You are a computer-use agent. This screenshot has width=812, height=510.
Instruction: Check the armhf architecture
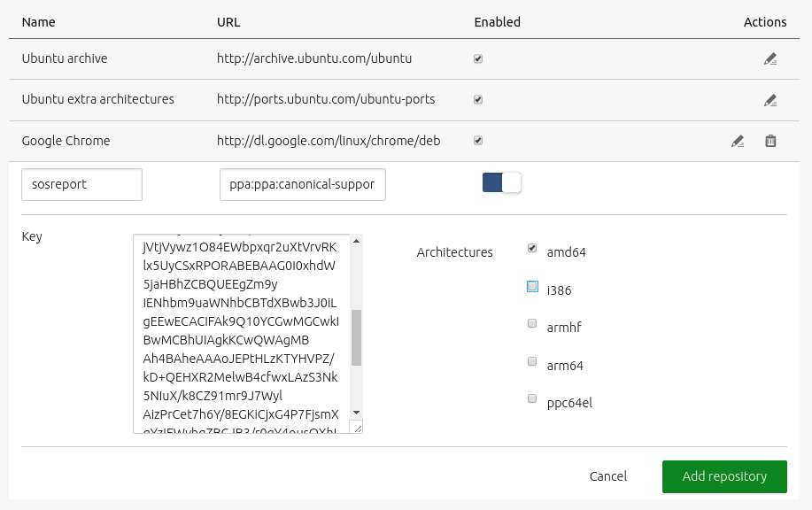pyautogui.click(x=532, y=324)
